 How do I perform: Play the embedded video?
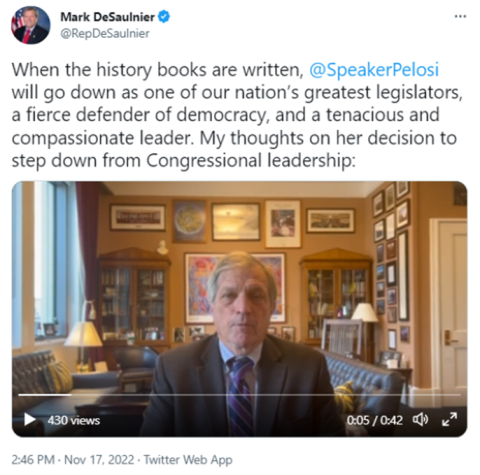30,420
